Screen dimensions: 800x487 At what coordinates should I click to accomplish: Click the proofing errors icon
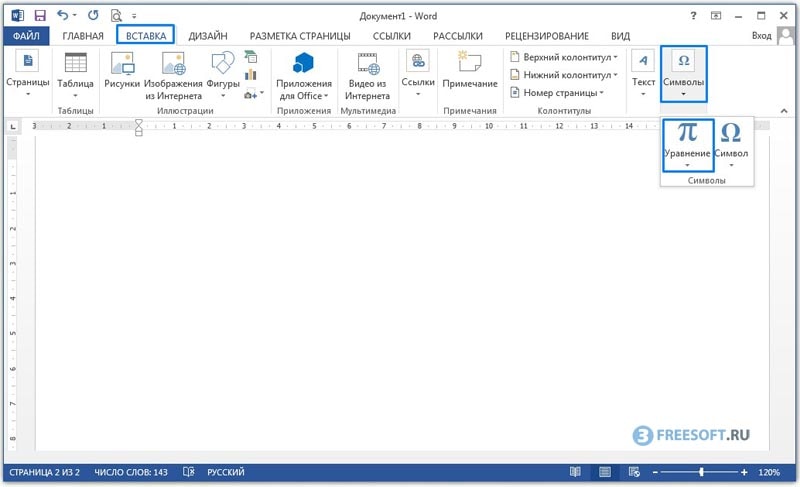pyautogui.click(x=188, y=472)
